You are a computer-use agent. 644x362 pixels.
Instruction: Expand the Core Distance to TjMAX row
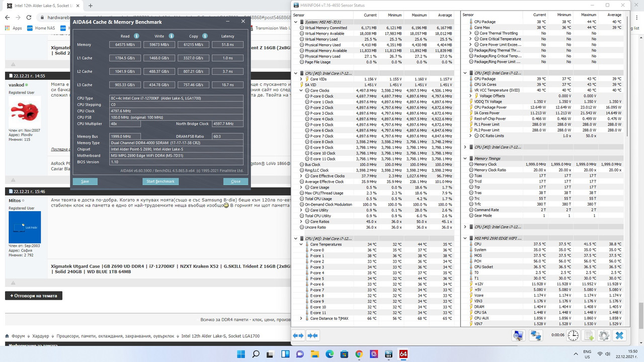(x=301, y=318)
